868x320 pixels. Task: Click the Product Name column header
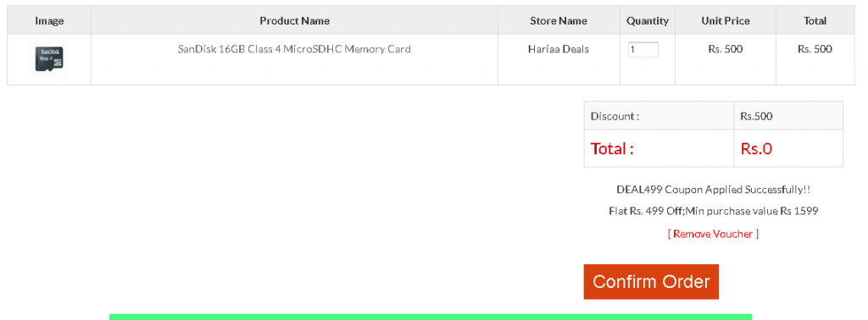coord(294,21)
